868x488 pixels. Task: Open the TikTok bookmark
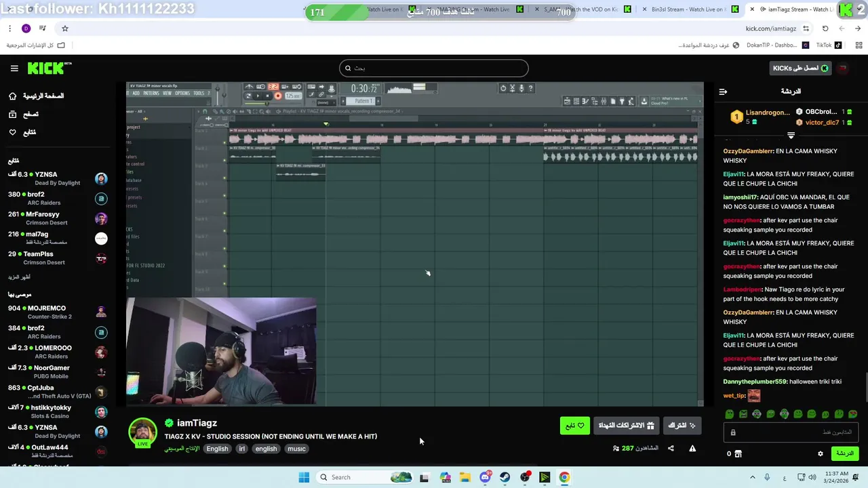pyautogui.click(x=829, y=45)
